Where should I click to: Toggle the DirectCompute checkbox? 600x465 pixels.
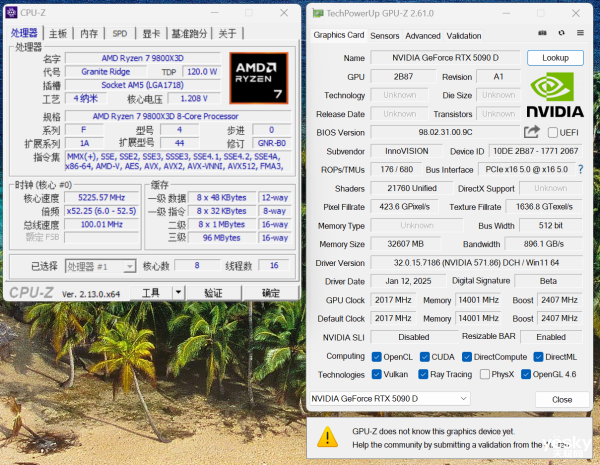(x=466, y=357)
